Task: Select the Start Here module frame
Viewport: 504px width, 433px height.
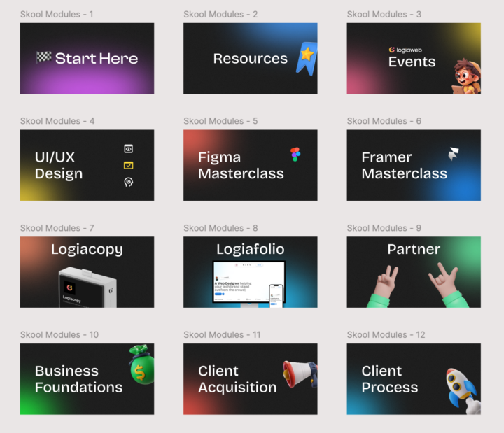Action: (x=87, y=59)
